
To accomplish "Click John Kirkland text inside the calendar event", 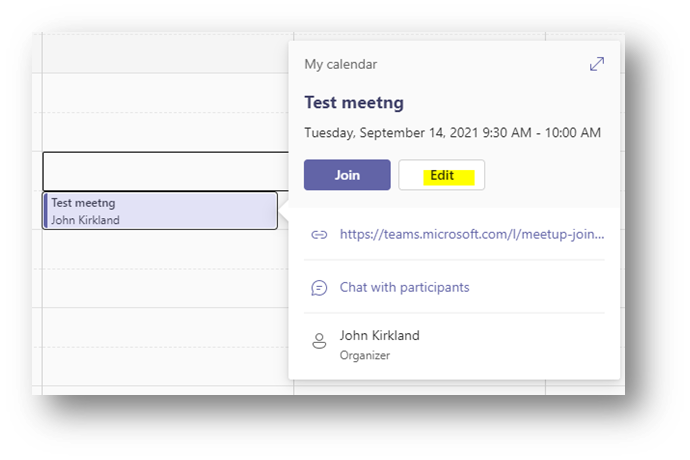I will pyautogui.click(x=85, y=220).
